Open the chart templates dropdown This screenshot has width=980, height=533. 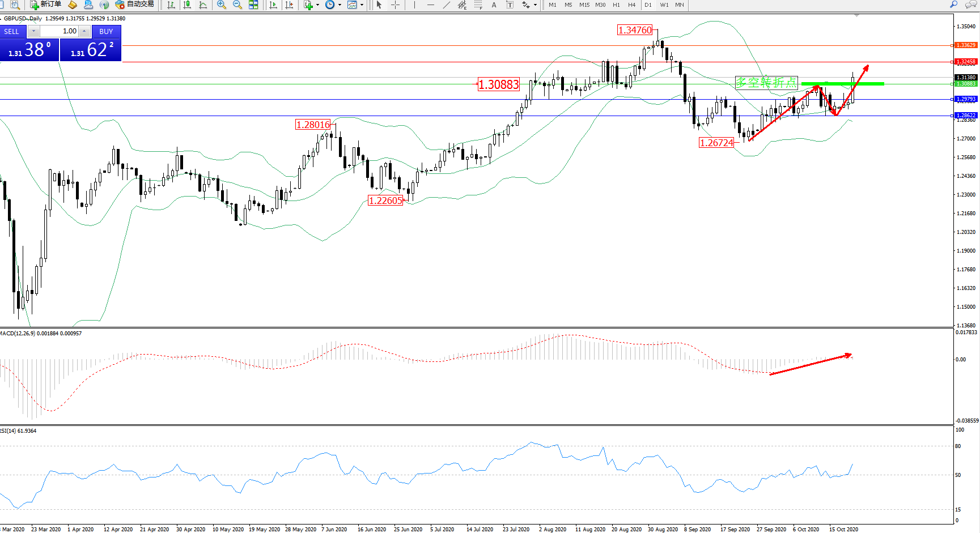(362, 5)
